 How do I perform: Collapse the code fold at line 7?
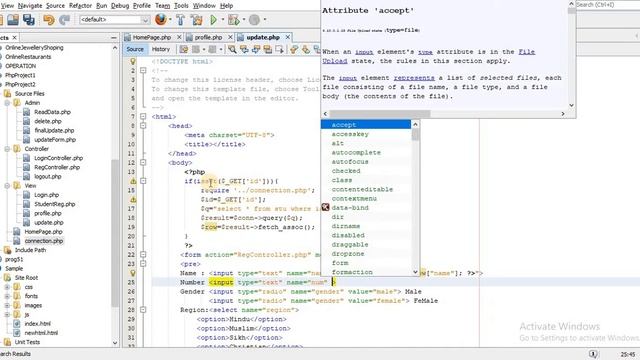click(x=143, y=116)
